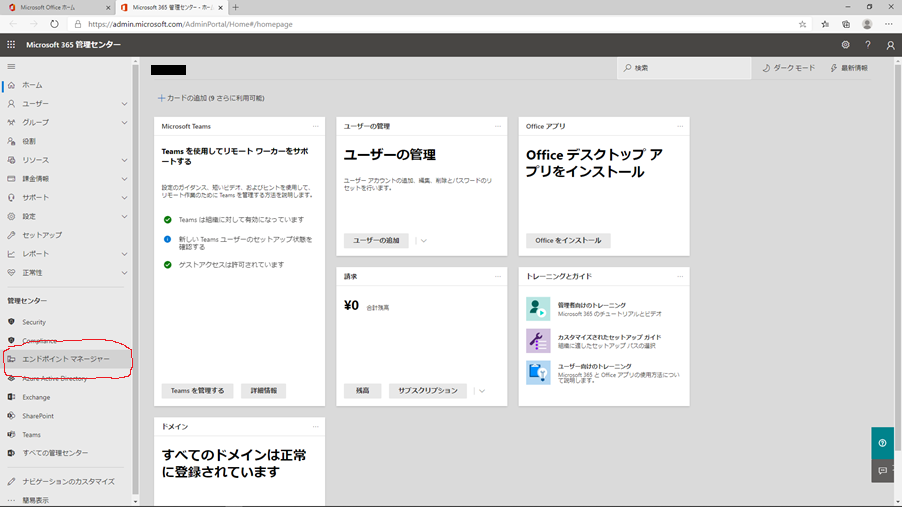
Task: Expand the 課金情報 navigation section
Action: tap(124, 179)
